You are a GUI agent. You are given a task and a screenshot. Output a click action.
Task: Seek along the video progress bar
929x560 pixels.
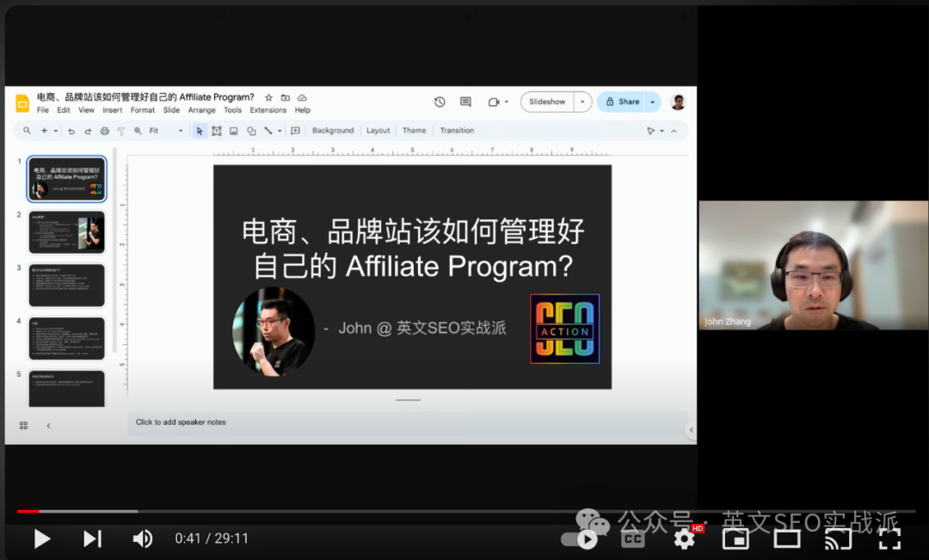465,511
